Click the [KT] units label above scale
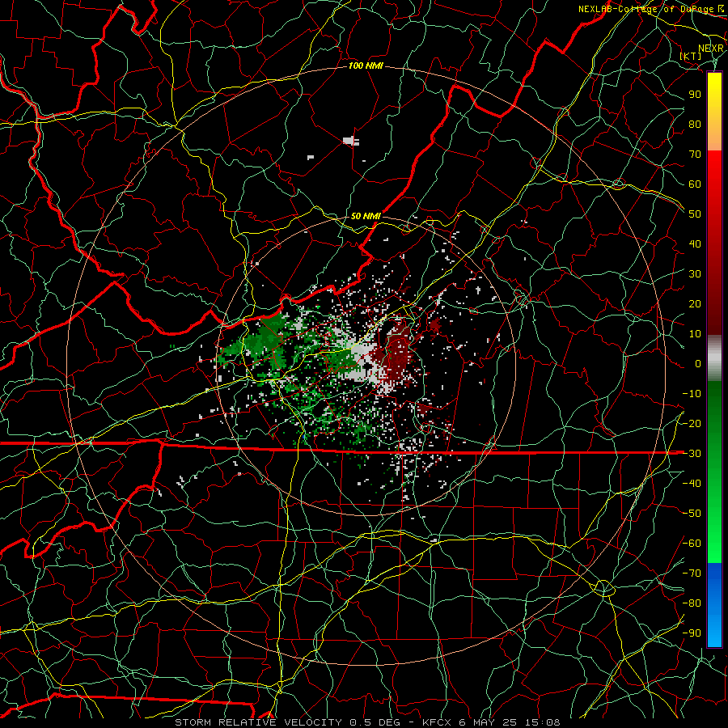This screenshot has height=728, width=728. tap(691, 56)
